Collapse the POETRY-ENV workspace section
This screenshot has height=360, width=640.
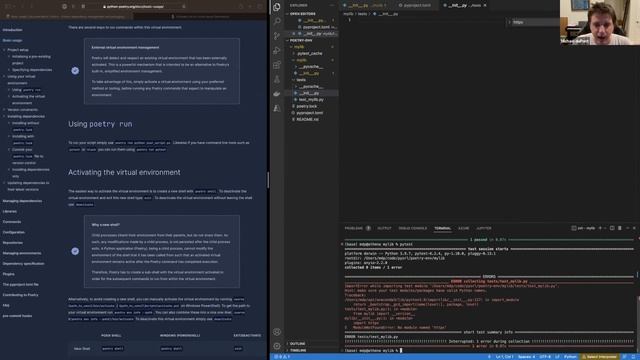(301, 40)
